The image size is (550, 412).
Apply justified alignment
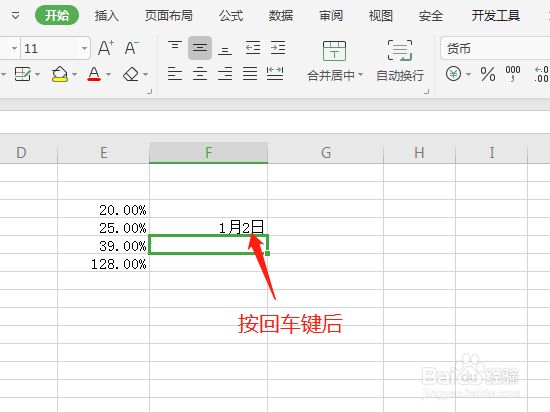[250, 74]
